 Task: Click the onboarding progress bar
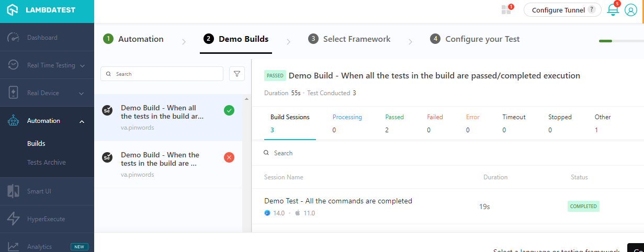621,41
